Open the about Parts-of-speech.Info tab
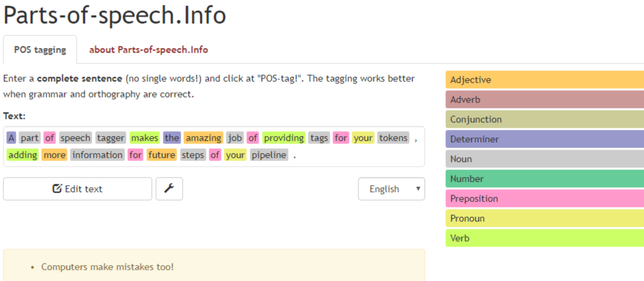Viewport: 644px width, 281px height. click(148, 50)
